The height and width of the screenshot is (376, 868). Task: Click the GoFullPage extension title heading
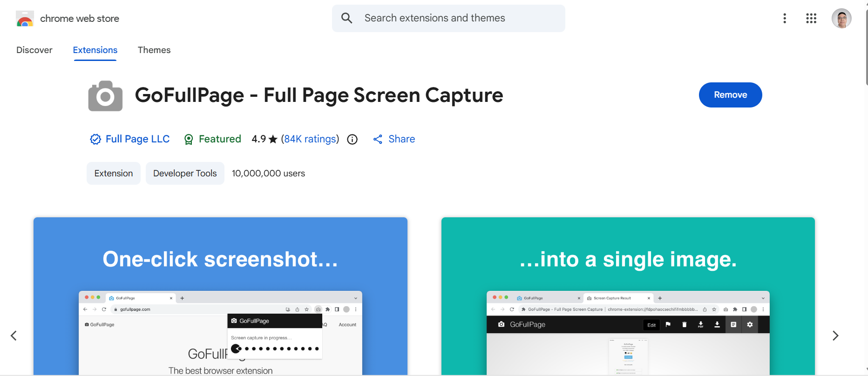click(x=319, y=95)
